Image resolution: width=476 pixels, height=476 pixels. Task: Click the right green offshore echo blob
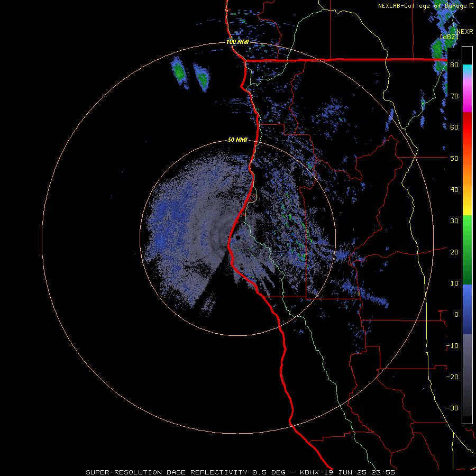point(202,77)
